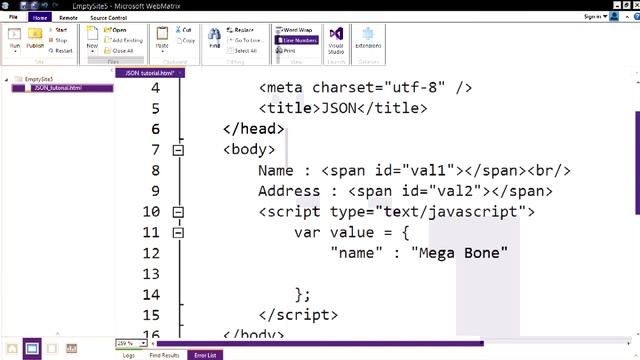Open the Reports workspace icon
Viewport: 640px width, 360px height.
[71, 349]
